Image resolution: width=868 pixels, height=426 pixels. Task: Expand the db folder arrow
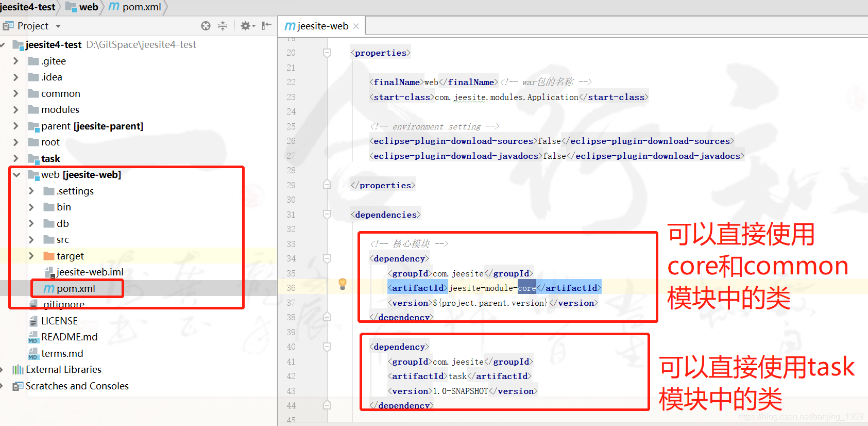[x=31, y=223]
